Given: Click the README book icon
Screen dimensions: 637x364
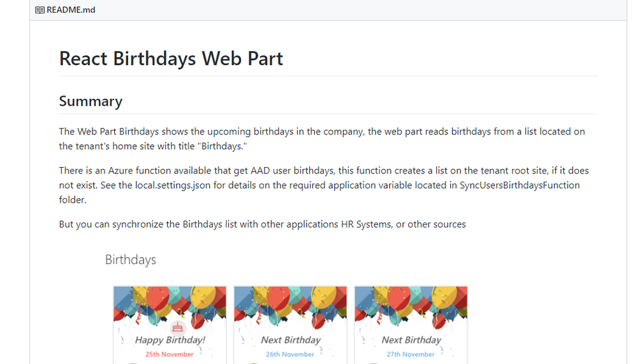Looking at the screenshot, I should tap(40, 10).
